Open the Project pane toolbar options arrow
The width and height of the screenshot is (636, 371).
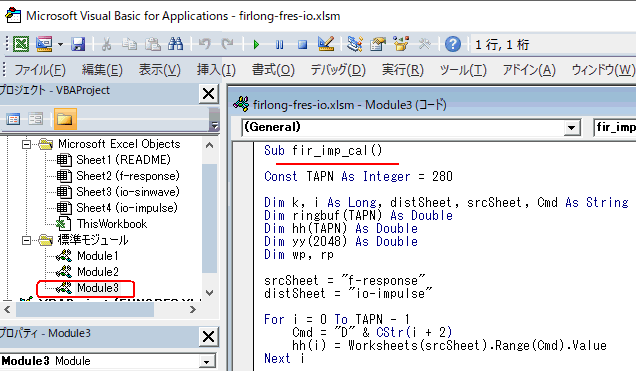pyautogui.click(x=215, y=126)
